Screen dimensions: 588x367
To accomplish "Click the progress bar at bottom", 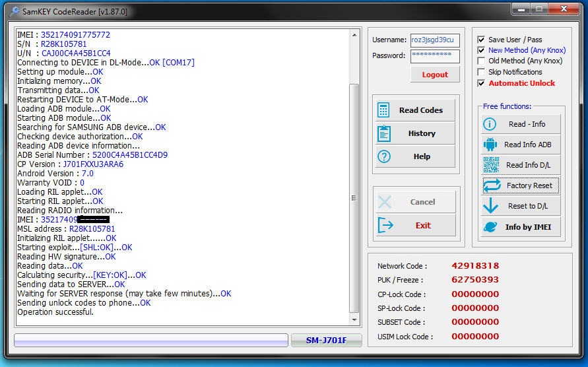I will [151, 341].
